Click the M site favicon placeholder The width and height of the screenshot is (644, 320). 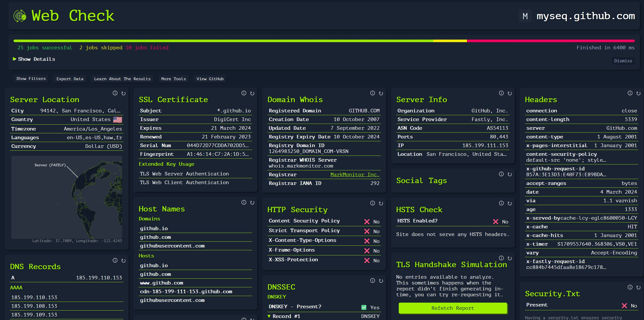(525, 16)
